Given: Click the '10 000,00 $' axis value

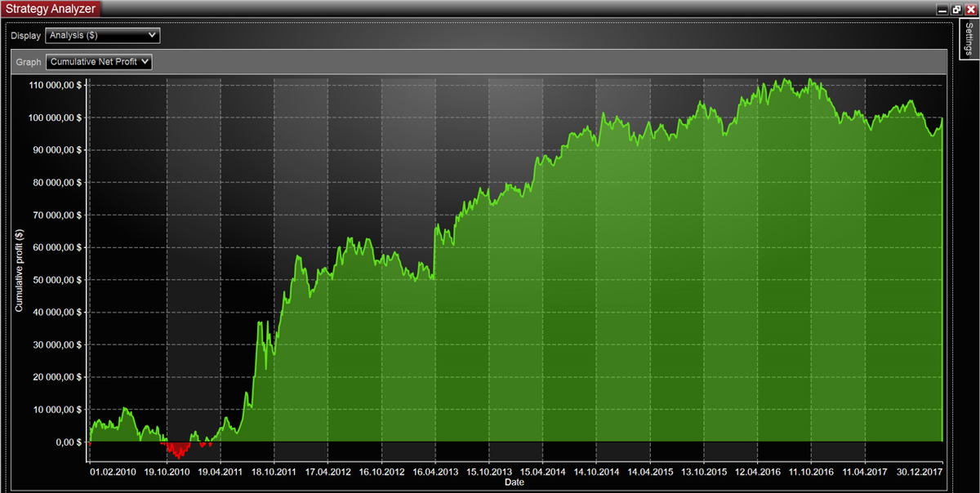Looking at the screenshot, I should pyautogui.click(x=58, y=410).
